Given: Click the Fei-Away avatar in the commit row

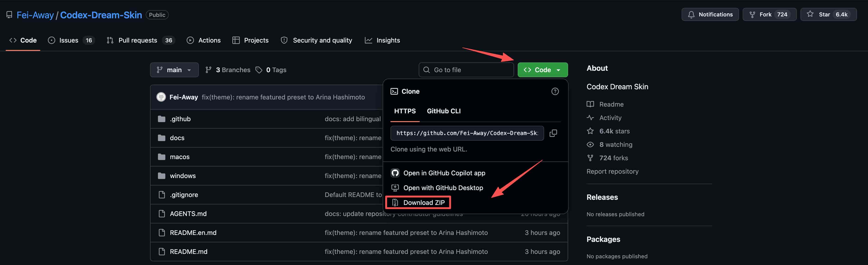Looking at the screenshot, I should click(x=161, y=97).
